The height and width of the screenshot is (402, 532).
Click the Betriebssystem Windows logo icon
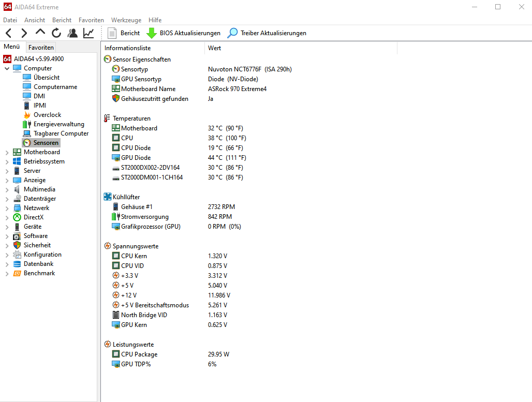tap(17, 161)
